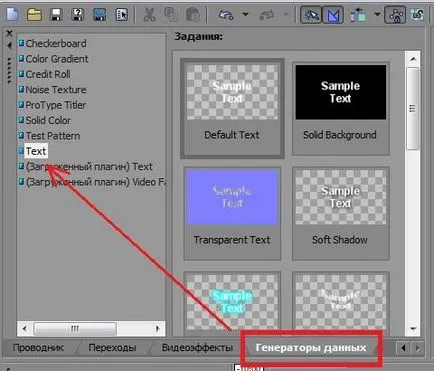Cut selection with the scissors icon
This screenshot has height=371, width=434.
pos(150,15)
